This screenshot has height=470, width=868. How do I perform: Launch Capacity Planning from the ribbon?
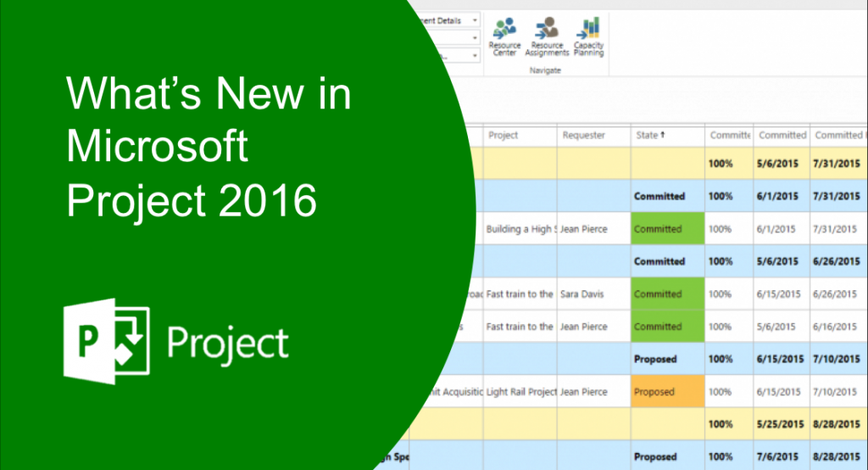(x=588, y=36)
